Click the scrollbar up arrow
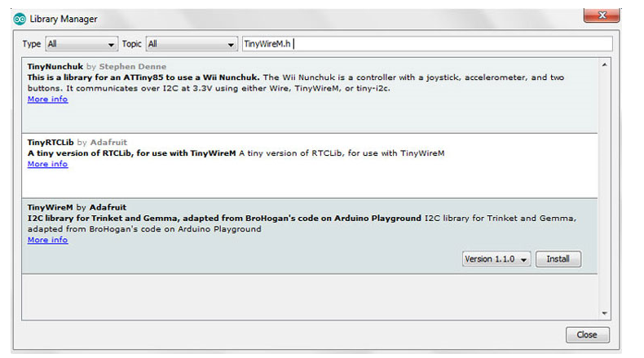The height and width of the screenshot is (358, 644). point(604,64)
